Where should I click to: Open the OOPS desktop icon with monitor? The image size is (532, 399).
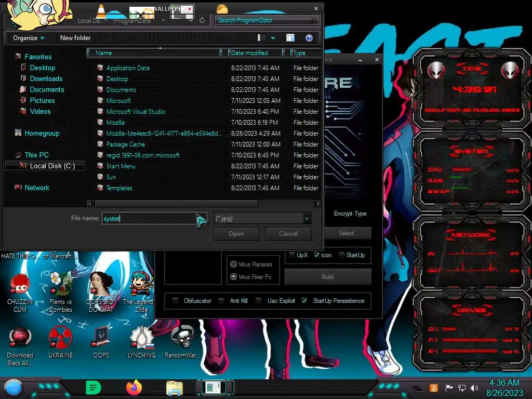[101, 342]
